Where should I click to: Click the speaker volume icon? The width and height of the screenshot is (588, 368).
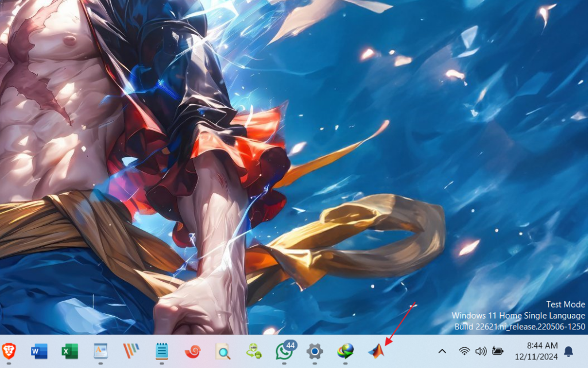[x=481, y=351]
